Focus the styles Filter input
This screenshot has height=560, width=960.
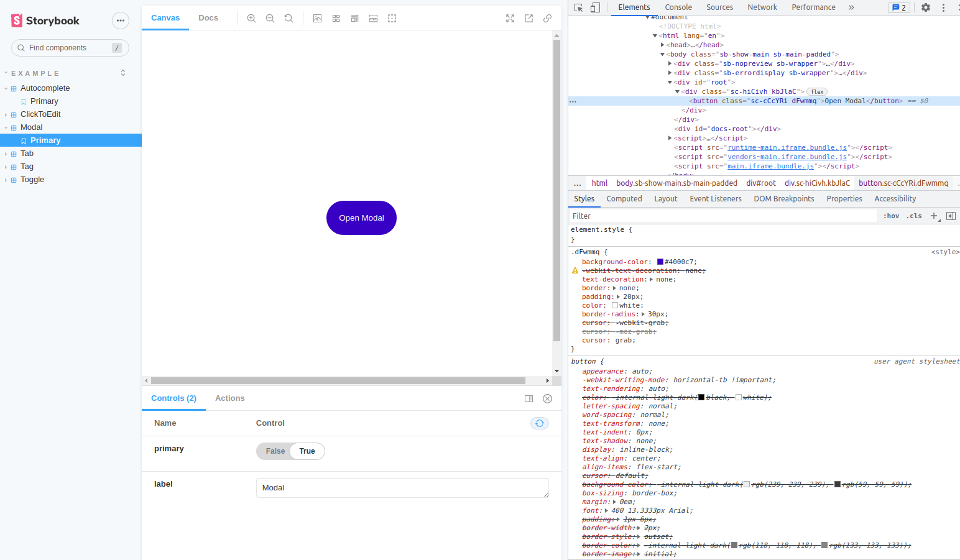(x=722, y=216)
